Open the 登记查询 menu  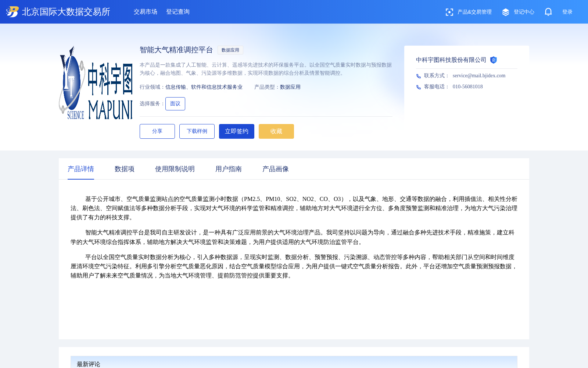point(178,12)
